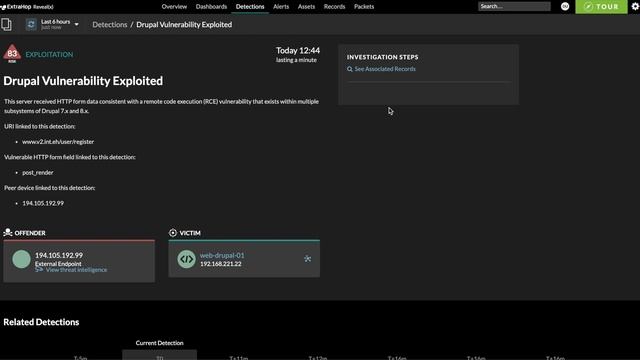
Task: Click the EXPLOITATION category label
Action: pyautogui.click(x=49, y=54)
